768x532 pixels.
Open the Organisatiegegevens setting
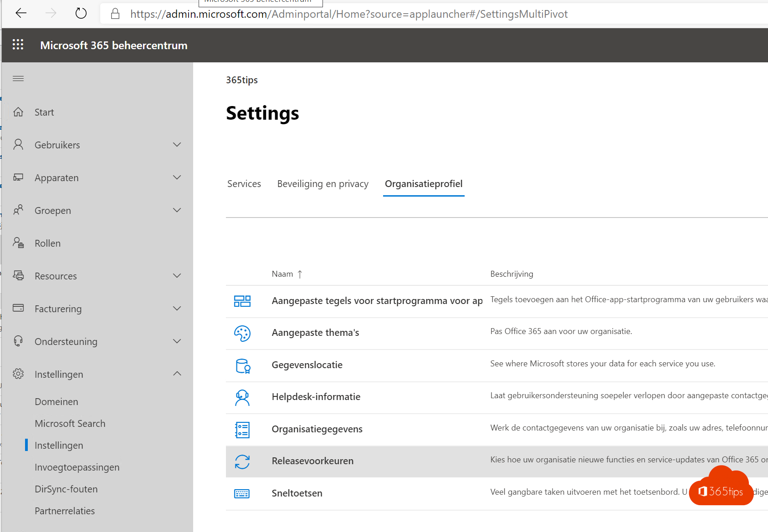317,429
